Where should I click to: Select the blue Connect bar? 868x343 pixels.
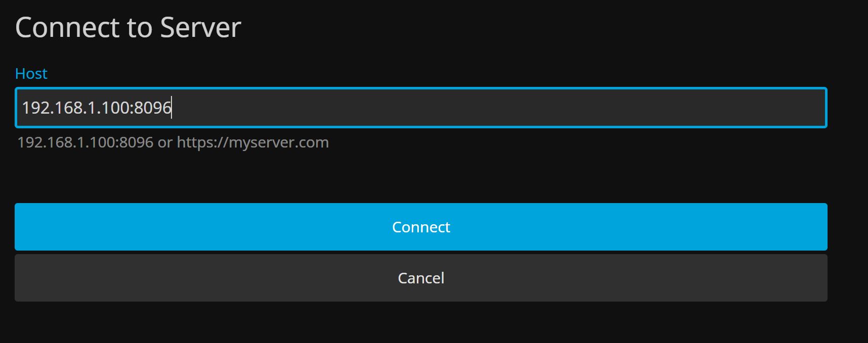(421, 227)
